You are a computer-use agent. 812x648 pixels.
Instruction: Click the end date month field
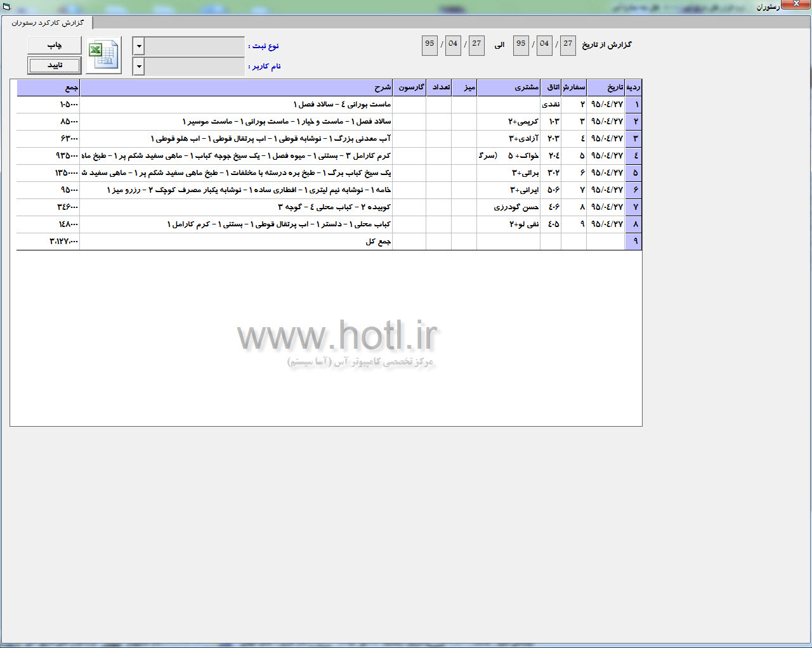(453, 44)
